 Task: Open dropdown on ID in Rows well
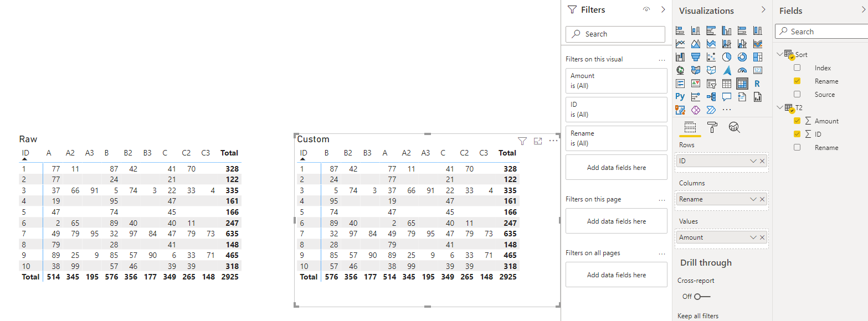tap(753, 161)
